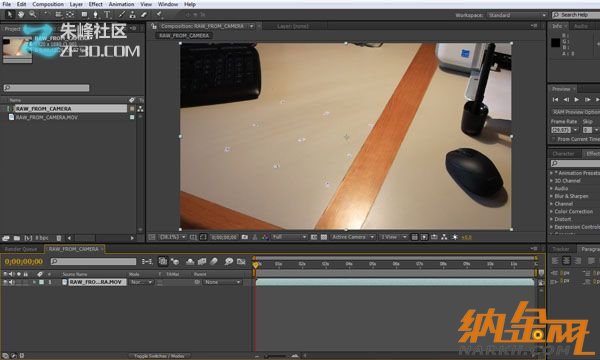This screenshot has height=360, width=600.
Task: Select the Pen tool
Action: [x=95, y=15]
